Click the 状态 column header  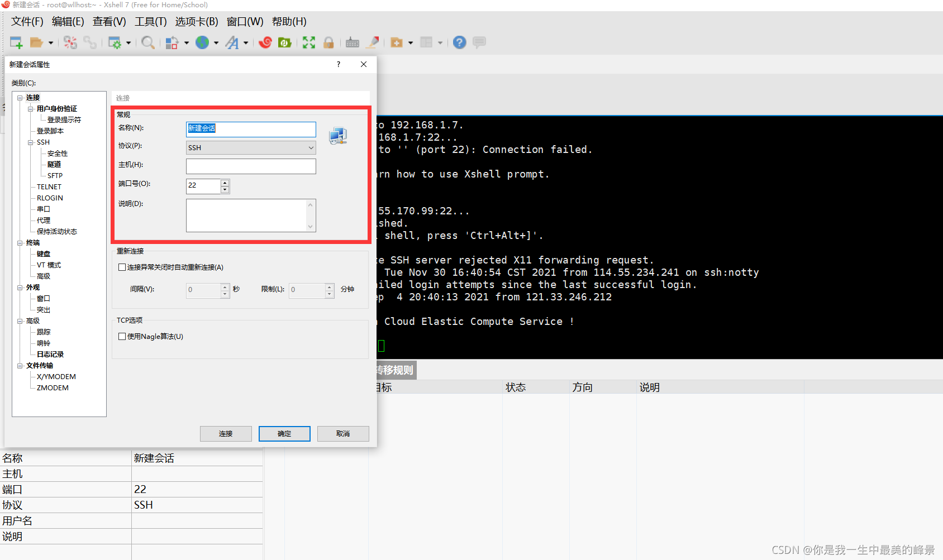(x=536, y=387)
